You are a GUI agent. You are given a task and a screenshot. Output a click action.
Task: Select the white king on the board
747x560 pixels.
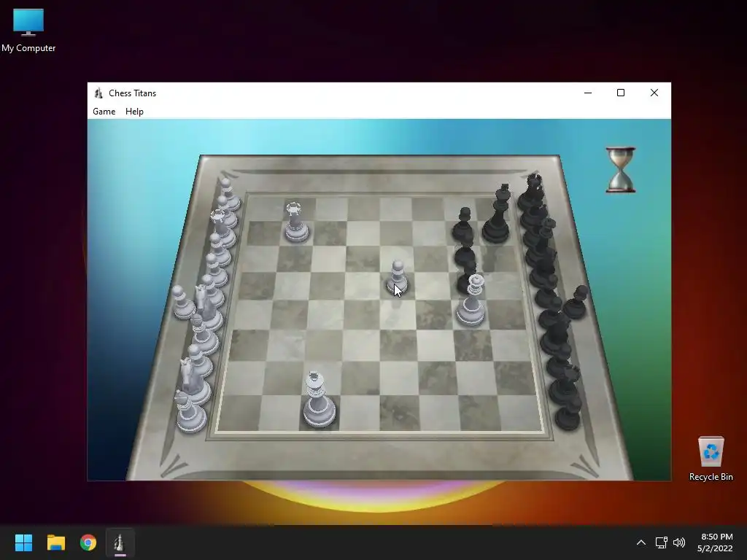point(319,399)
